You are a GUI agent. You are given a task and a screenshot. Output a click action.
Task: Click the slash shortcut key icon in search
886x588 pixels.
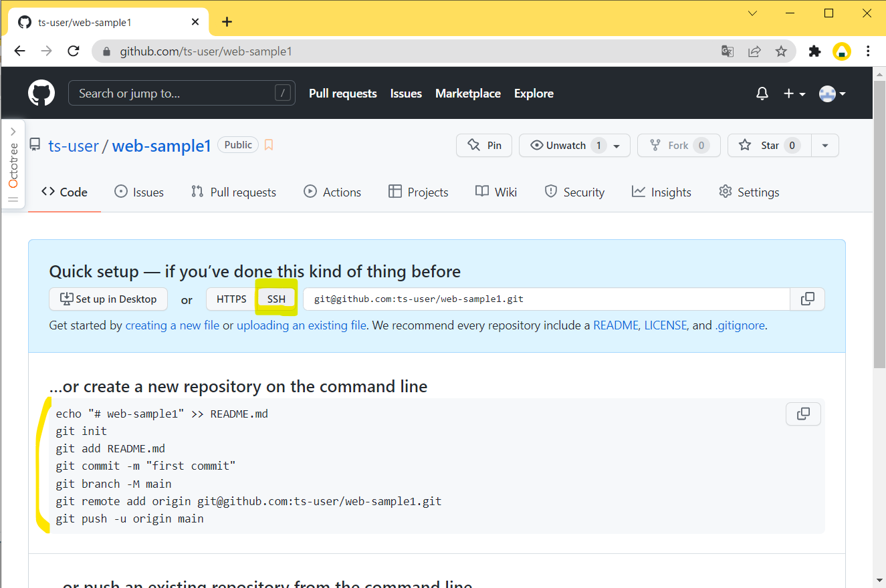tap(284, 93)
